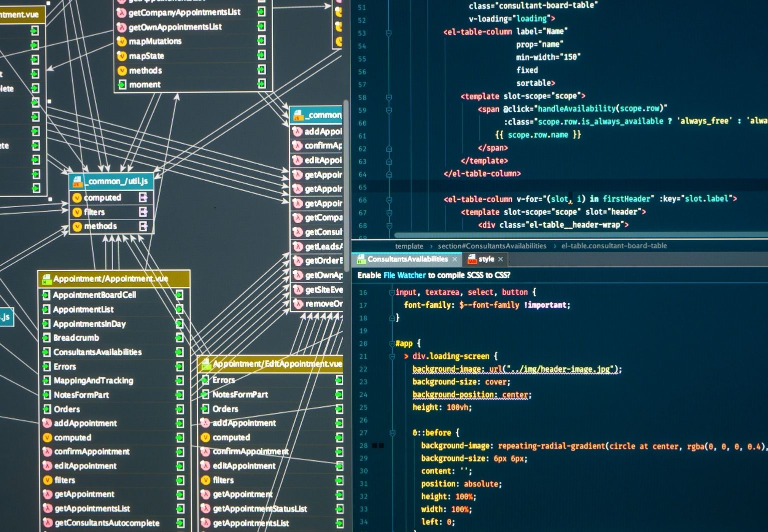768x532 pixels.
Task: Click the computed icon in _common_/util.js node
Action: pos(77,198)
